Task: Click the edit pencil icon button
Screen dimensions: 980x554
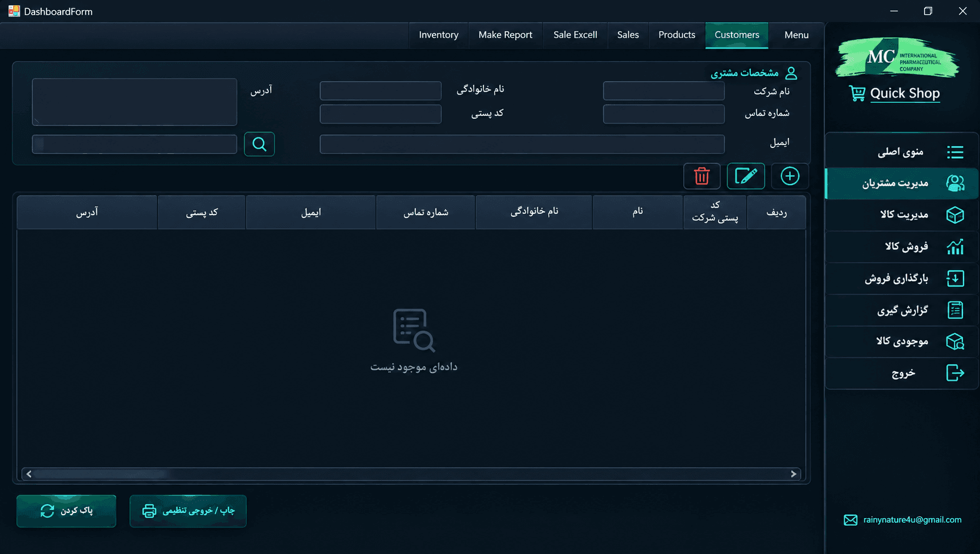Action: click(746, 176)
